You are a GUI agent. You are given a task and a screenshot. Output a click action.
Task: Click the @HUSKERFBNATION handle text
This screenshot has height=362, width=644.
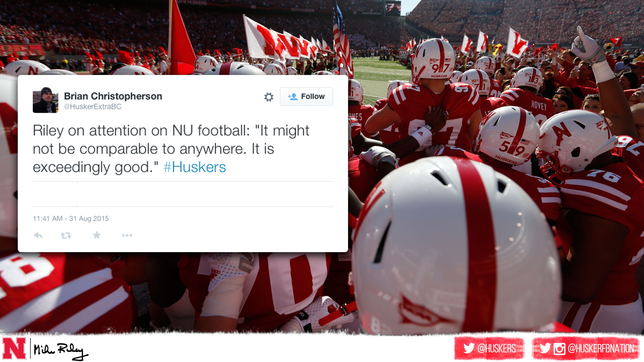pos(601,348)
